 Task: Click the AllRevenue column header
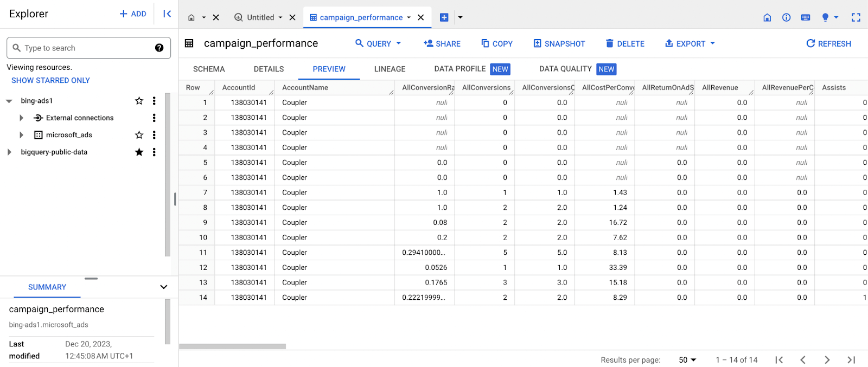pos(724,87)
